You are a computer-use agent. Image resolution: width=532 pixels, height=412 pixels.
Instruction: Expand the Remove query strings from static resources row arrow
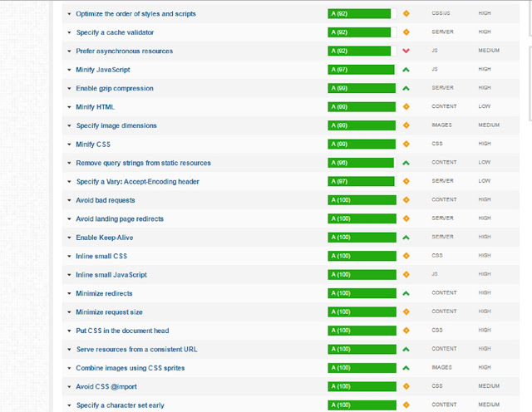pos(69,163)
